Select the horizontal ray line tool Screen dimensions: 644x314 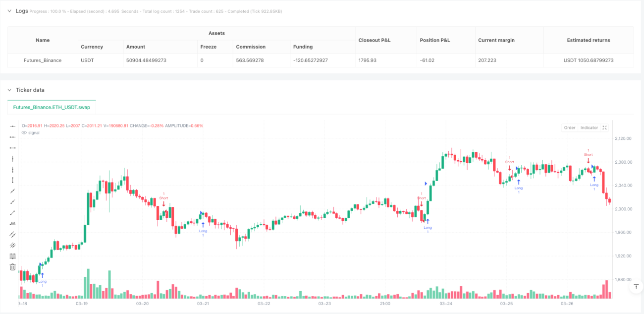[x=12, y=137]
